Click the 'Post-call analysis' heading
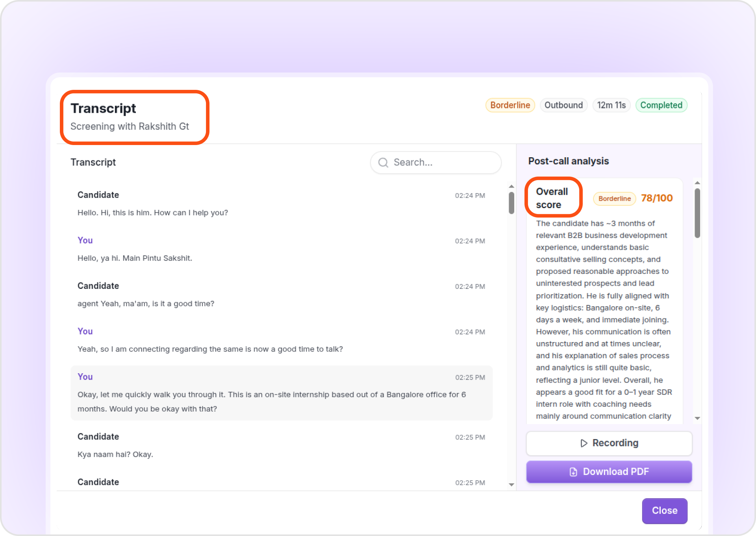The height and width of the screenshot is (536, 756). coord(569,161)
